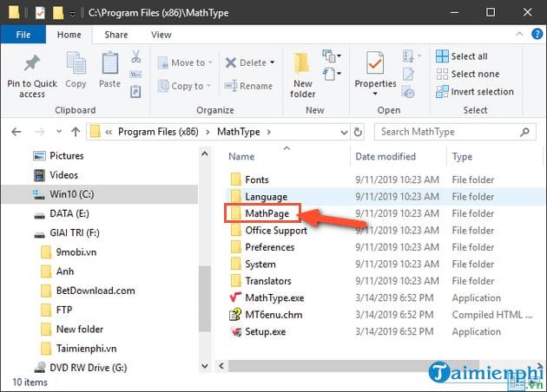
Task: Open the Copy to dropdown
Action: pyautogui.click(x=181, y=86)
